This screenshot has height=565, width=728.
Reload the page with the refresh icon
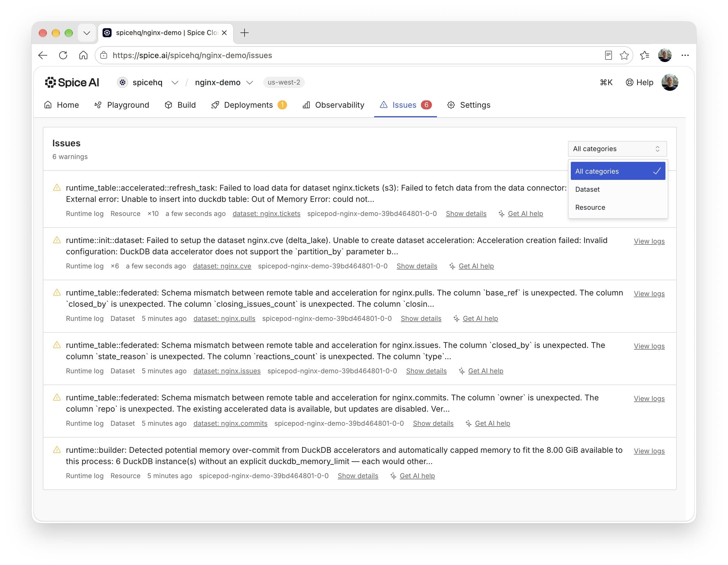click(63, 55)
